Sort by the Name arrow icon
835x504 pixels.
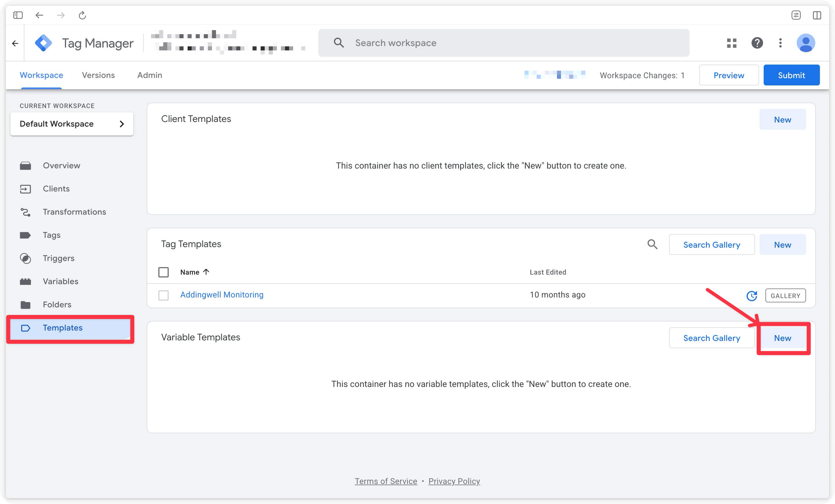(206, 272)
